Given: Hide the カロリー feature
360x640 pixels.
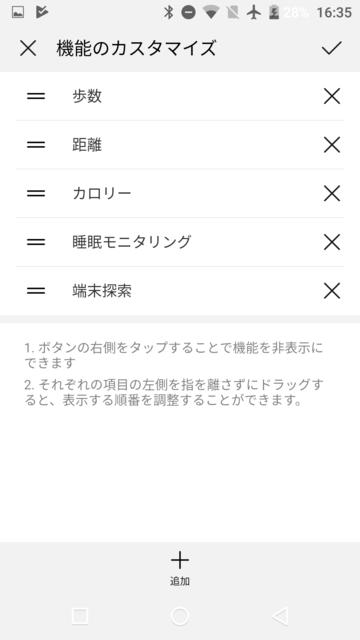Looking at the screenshot, I should [331, 193].
